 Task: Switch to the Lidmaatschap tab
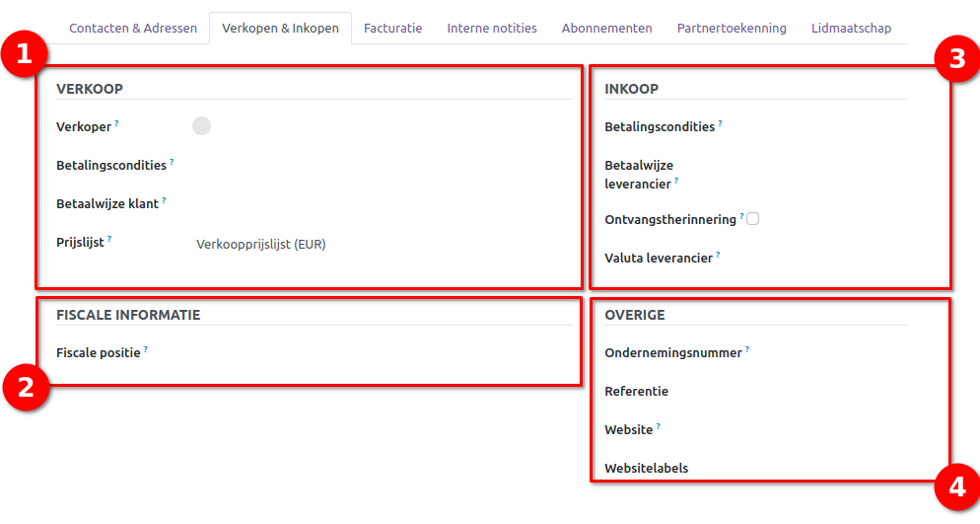tap(851, 29)
